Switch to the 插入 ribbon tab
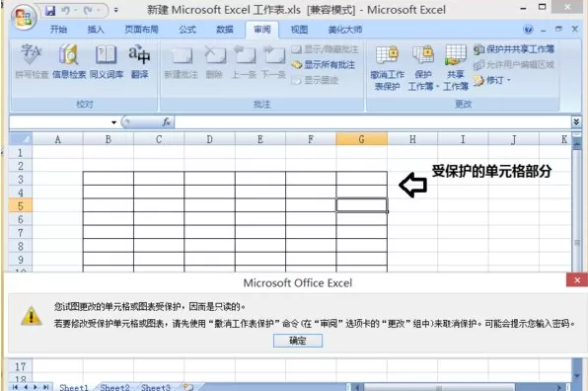588x391 pixels. 96,30
